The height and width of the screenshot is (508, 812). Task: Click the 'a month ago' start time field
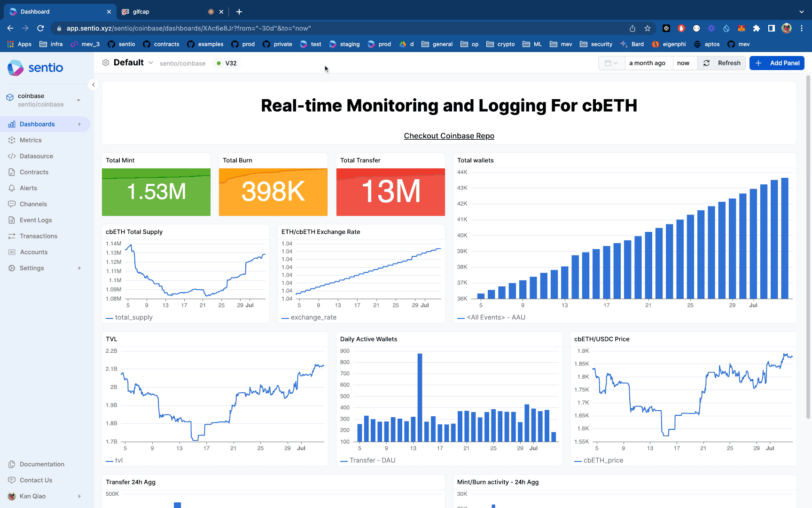click(x=648, y=63)
